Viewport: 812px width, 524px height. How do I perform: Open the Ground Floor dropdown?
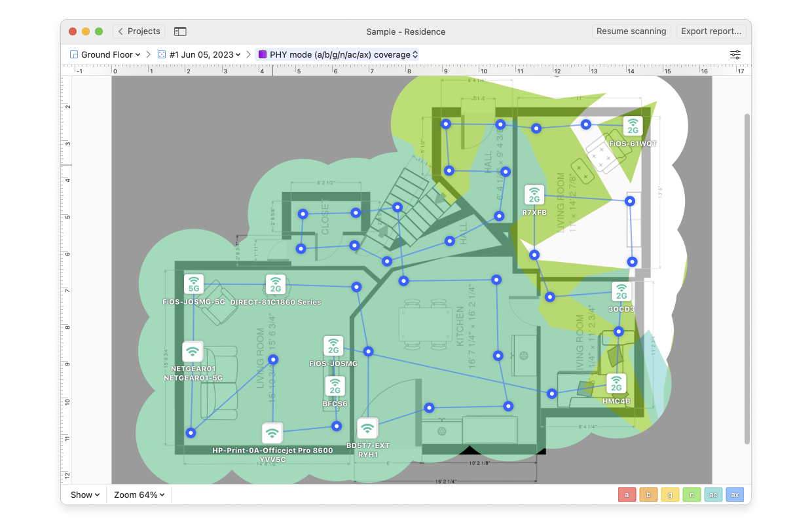(105, 55)
